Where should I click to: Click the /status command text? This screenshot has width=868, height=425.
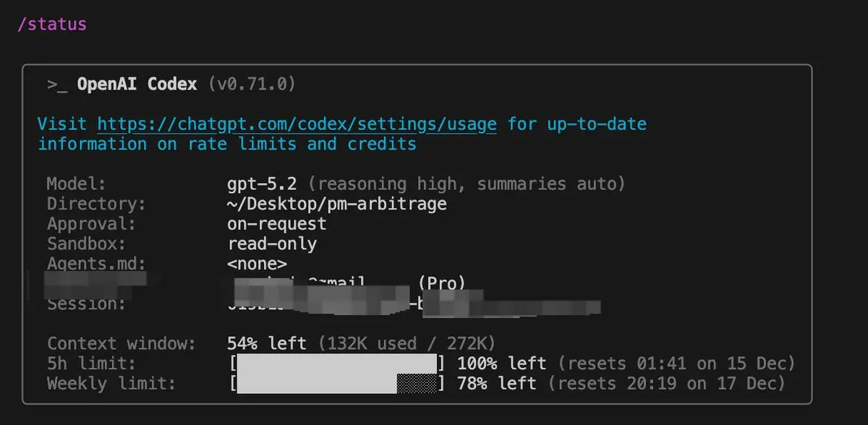(x=52, y=24)
